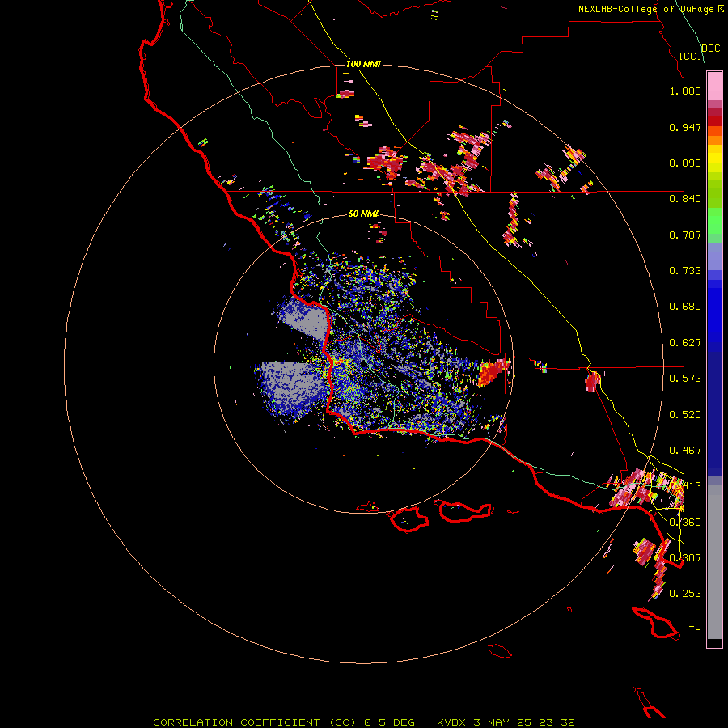Click the 0.893 scale value

(685, 163)
